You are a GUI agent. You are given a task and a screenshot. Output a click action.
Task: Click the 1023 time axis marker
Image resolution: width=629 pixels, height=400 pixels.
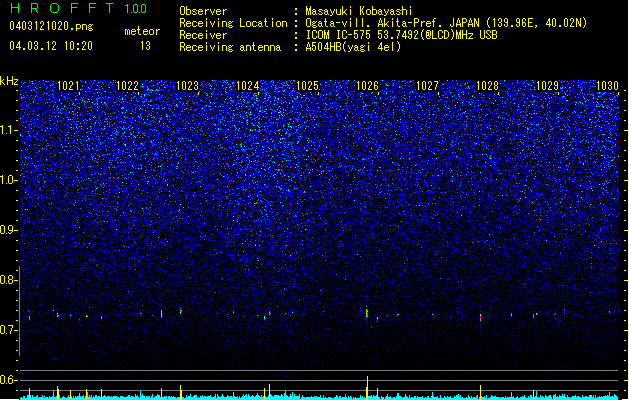pos(187,86)
